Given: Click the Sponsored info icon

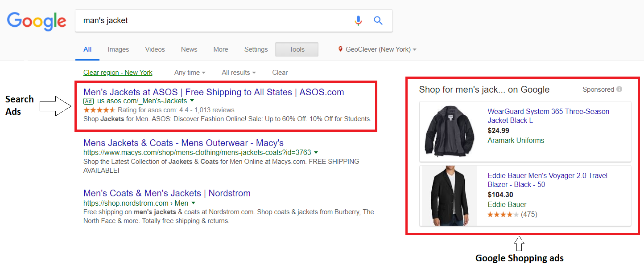Looking at the screenshot, I should coord(619,89).
